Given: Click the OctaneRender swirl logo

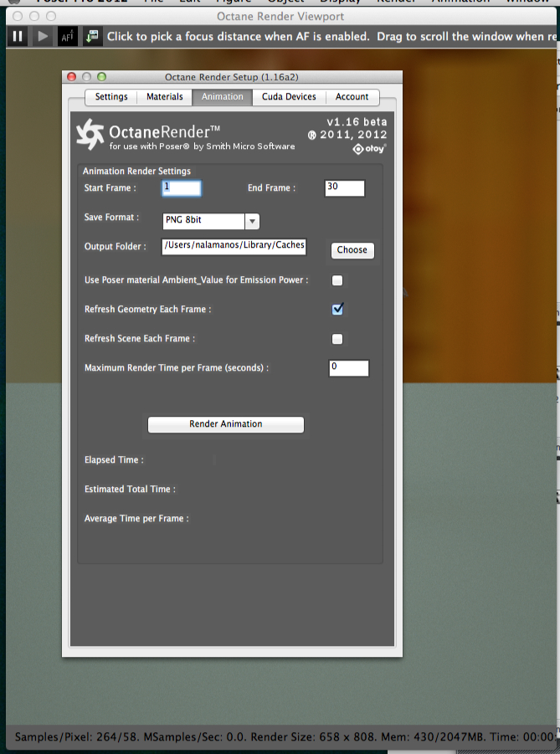Looking at the screenshot, I should pyautogui.click(x=90, y=135).
